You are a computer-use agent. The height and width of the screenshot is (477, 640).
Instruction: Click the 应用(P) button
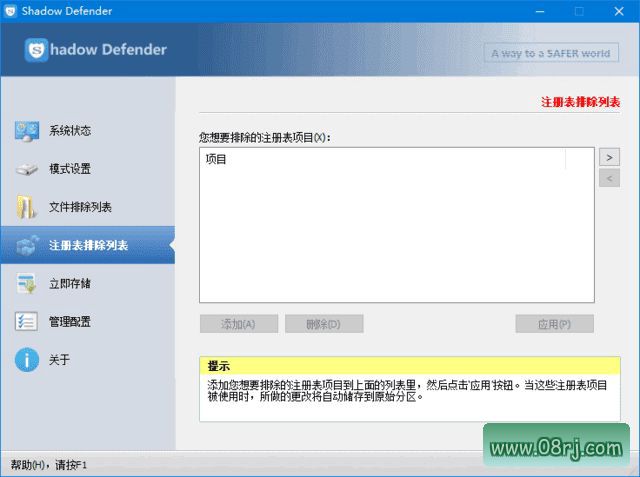[554, 324]
